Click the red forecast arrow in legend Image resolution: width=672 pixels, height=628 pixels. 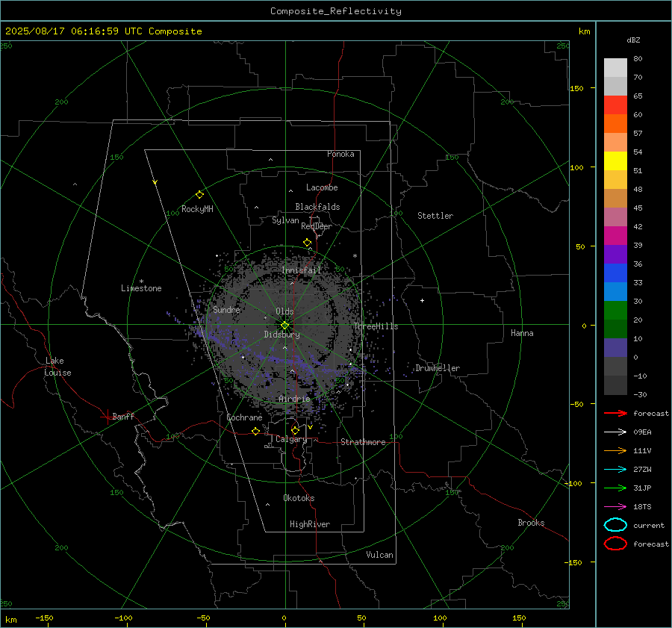point(615,413)
